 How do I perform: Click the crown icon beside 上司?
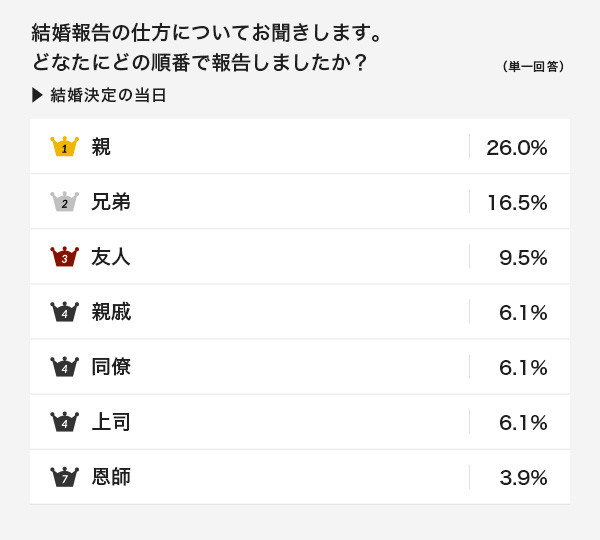[65, 422]
